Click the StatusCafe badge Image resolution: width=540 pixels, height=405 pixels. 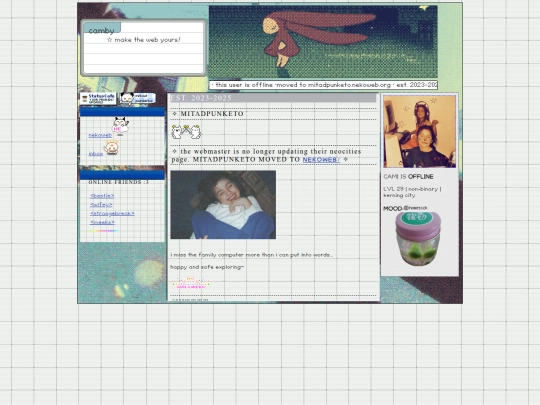pos(98,98)
